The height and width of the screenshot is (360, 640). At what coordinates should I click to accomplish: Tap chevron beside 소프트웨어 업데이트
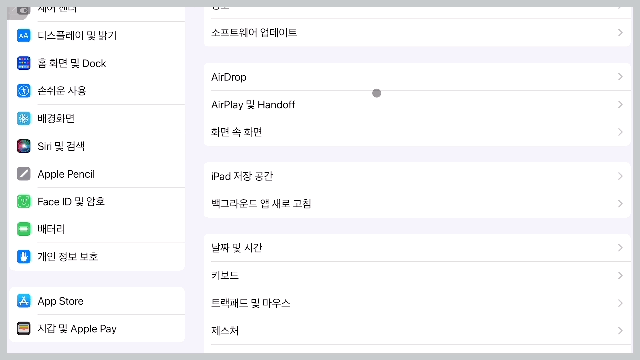point(620,32)
